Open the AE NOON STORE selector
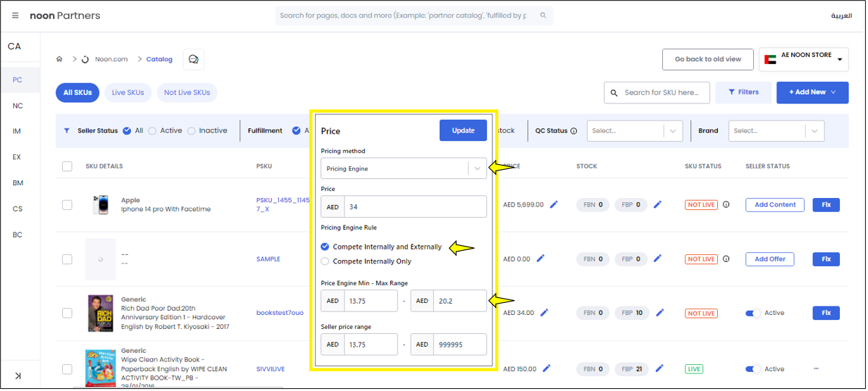 pos(803,59)
